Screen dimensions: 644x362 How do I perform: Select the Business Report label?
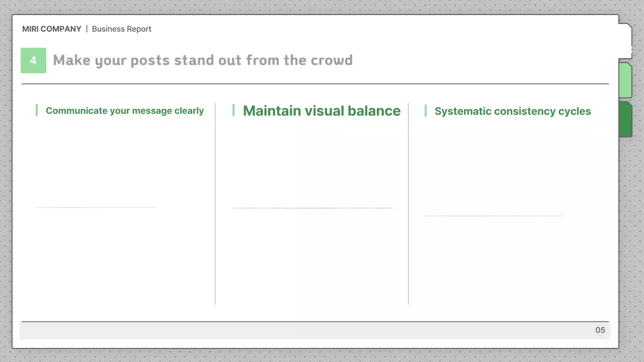tap(121, 29)
